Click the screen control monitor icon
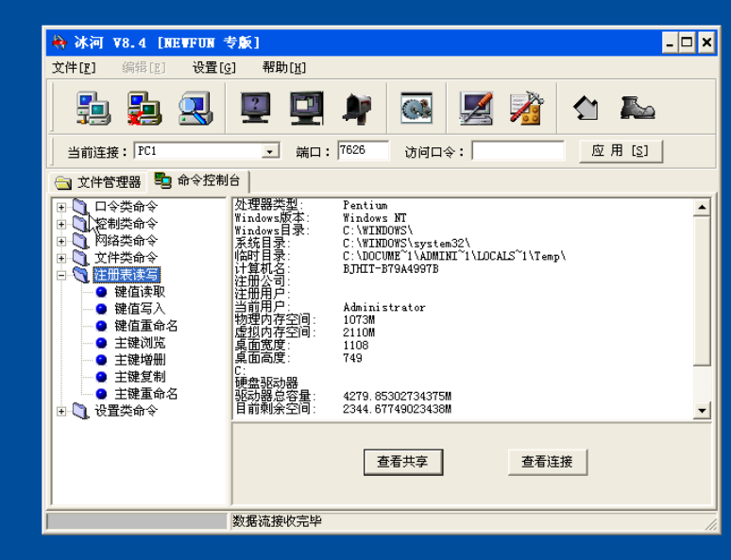This screenshot has width=731, height=560. click(x=306, y=109)
